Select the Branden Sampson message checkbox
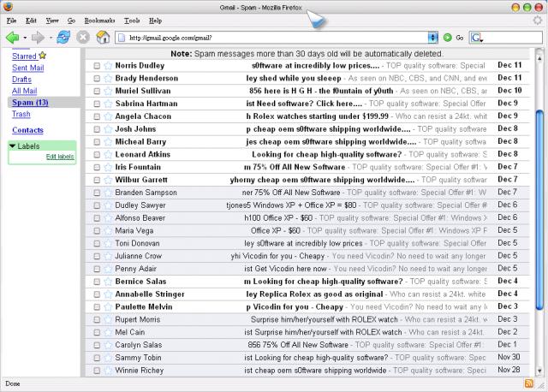 (97, 193)
